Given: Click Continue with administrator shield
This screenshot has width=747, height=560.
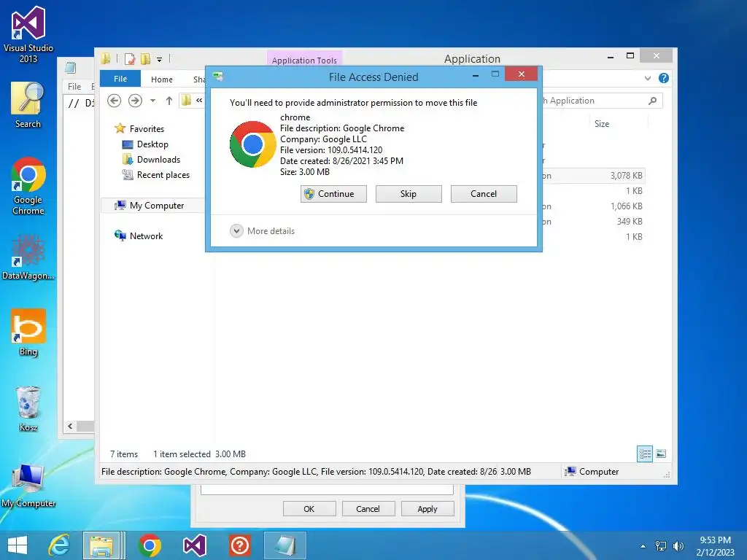Looking at the screenshot, I should (x=333, y=194).
